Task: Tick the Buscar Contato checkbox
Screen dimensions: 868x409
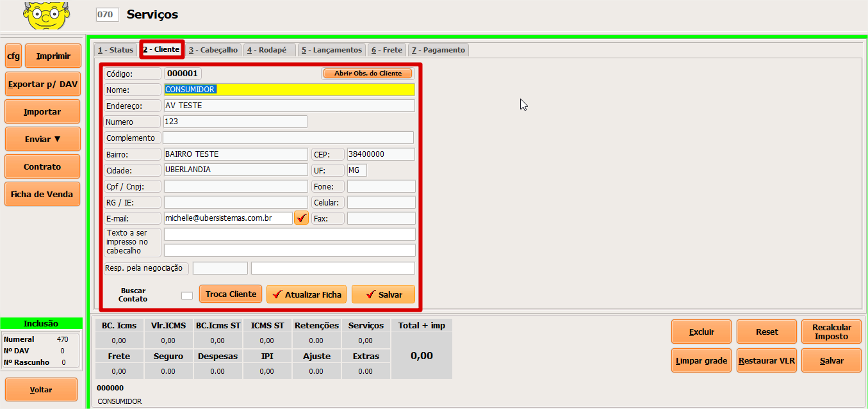Action: tap(186, 295)
